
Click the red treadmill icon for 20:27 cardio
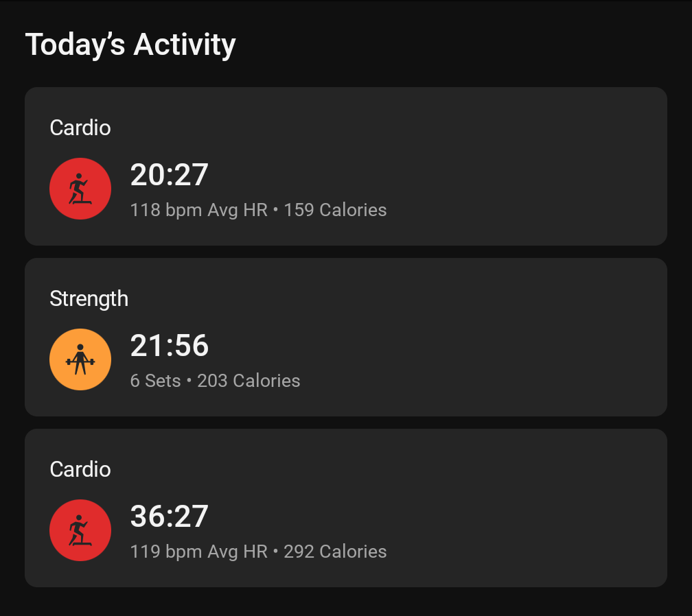click(x=80, y=188)
